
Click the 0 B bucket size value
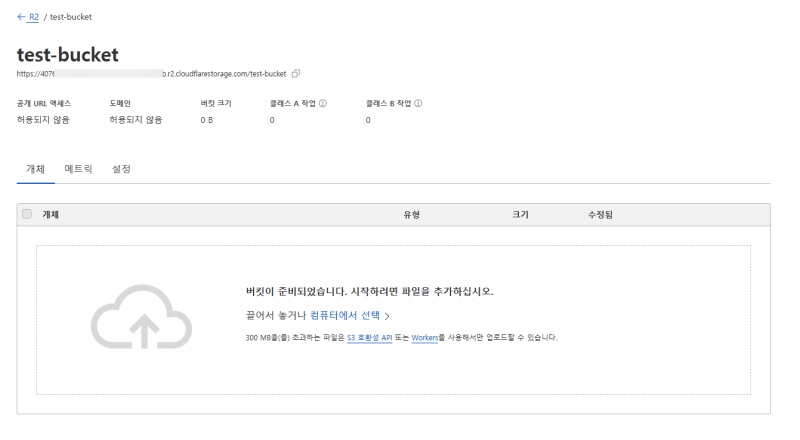point(207,120)
